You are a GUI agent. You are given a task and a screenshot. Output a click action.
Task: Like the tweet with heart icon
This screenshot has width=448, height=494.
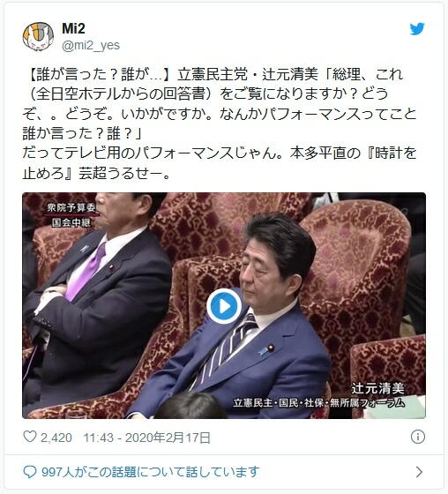(x=30, y=437)
